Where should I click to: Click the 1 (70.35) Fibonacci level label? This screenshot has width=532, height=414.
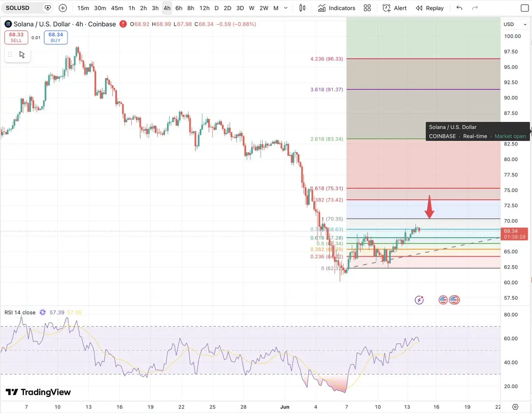pyautogui.click(x=332, y=219)
